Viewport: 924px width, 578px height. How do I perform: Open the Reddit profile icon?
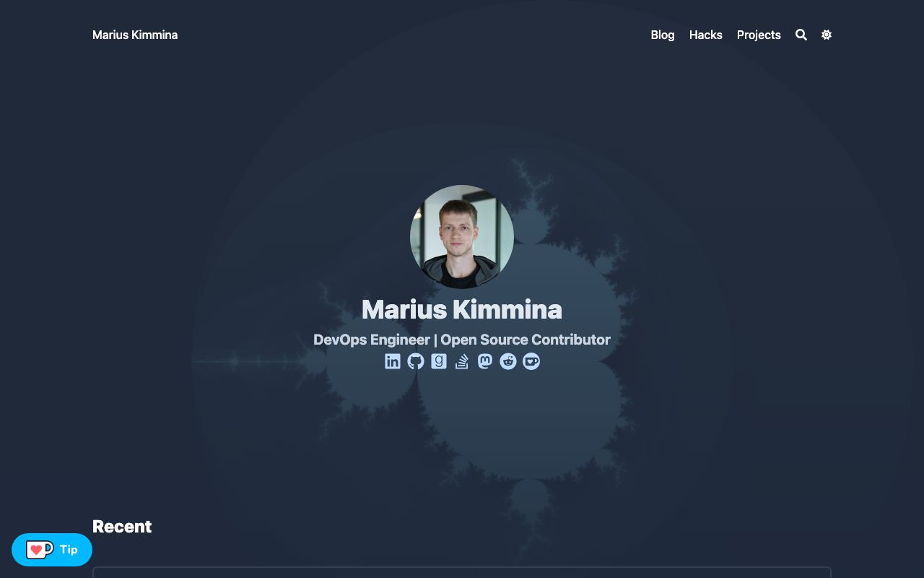coord(508,361)
